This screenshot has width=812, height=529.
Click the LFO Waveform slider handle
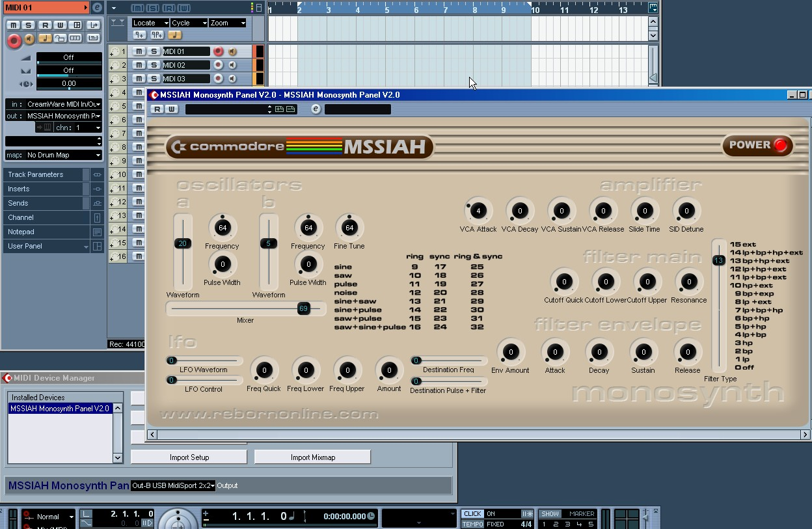coord(172,360)
